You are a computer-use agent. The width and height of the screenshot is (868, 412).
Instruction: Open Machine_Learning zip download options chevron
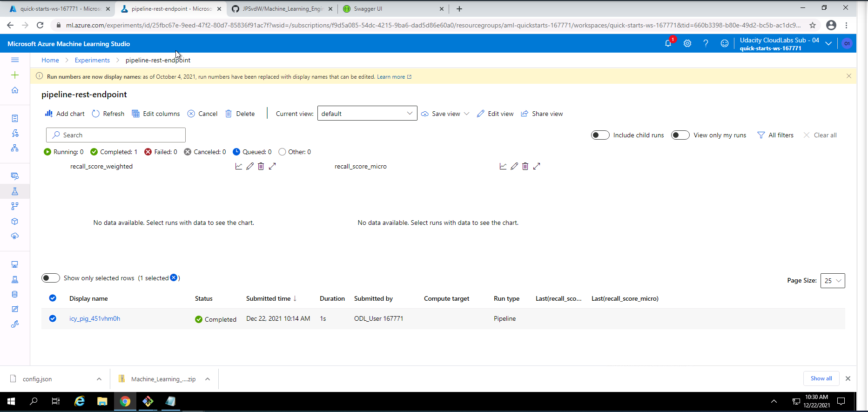coord(208,379)
